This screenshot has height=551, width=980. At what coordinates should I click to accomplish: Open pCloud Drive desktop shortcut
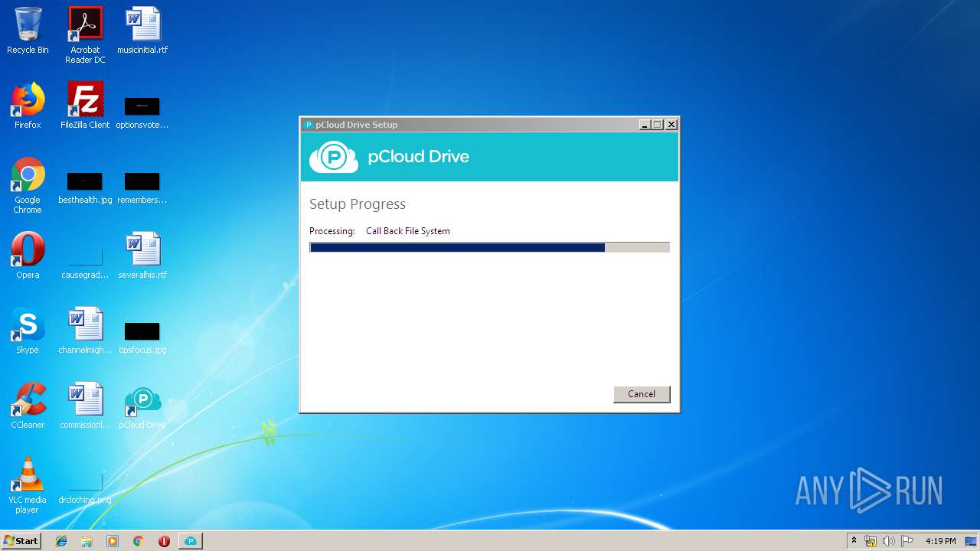(x=142, y=408)
